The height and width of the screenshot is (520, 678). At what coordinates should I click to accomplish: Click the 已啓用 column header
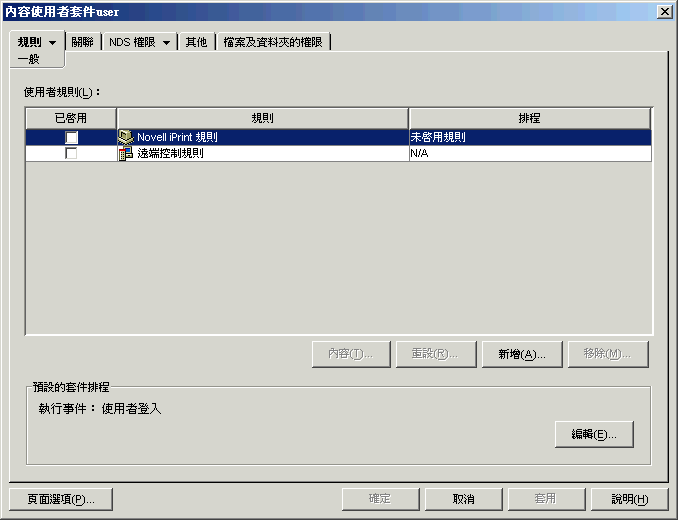coord(71,118)
